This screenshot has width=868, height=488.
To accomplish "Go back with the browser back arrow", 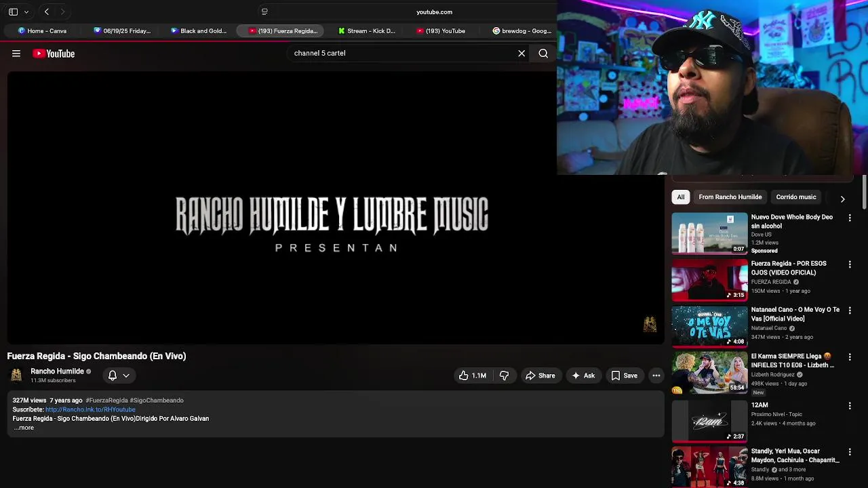I will point(47,12).
